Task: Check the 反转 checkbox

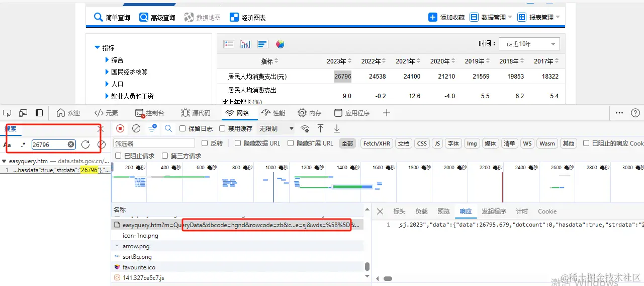Action: [205, 144]
